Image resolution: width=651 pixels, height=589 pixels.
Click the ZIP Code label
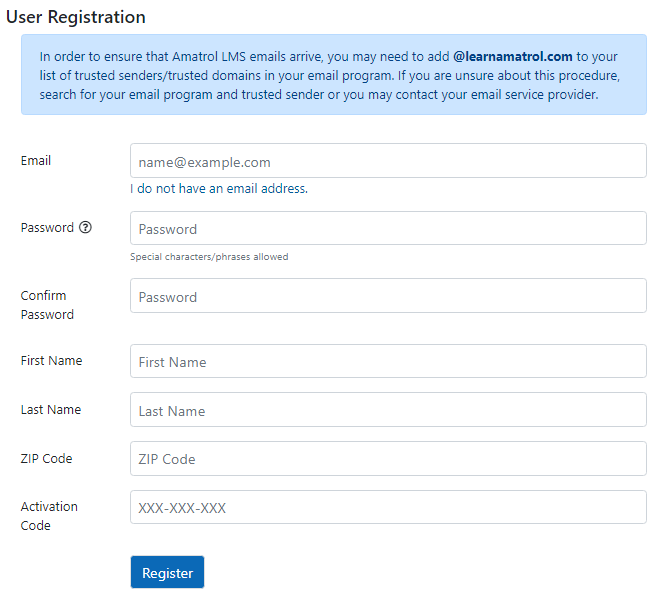47,459
